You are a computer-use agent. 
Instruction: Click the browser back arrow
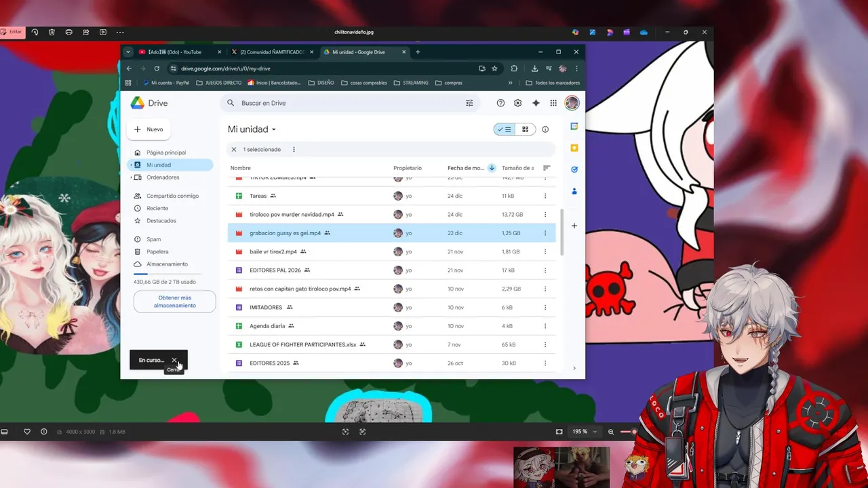[129, 68]
